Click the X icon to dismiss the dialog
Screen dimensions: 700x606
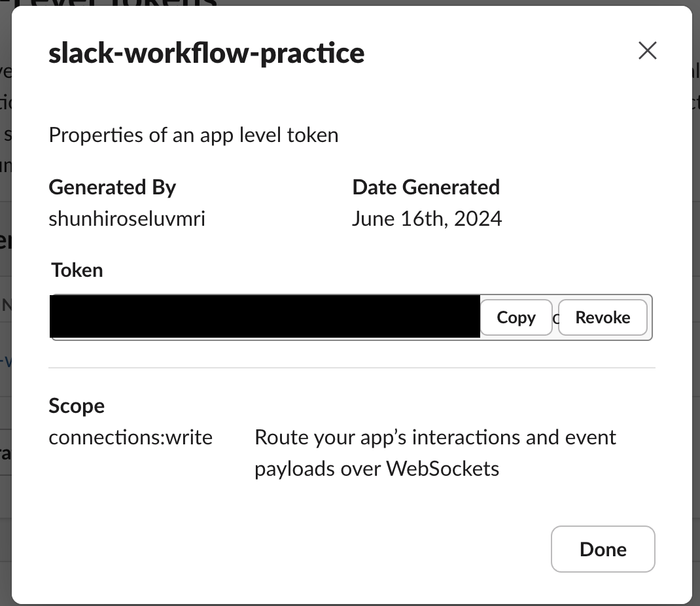[647, 50]
